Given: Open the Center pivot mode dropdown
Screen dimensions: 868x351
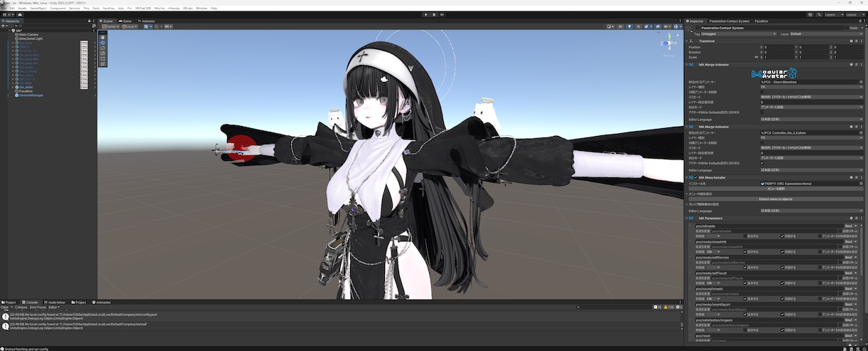Looking at the screenshot, I should point(110,26).
